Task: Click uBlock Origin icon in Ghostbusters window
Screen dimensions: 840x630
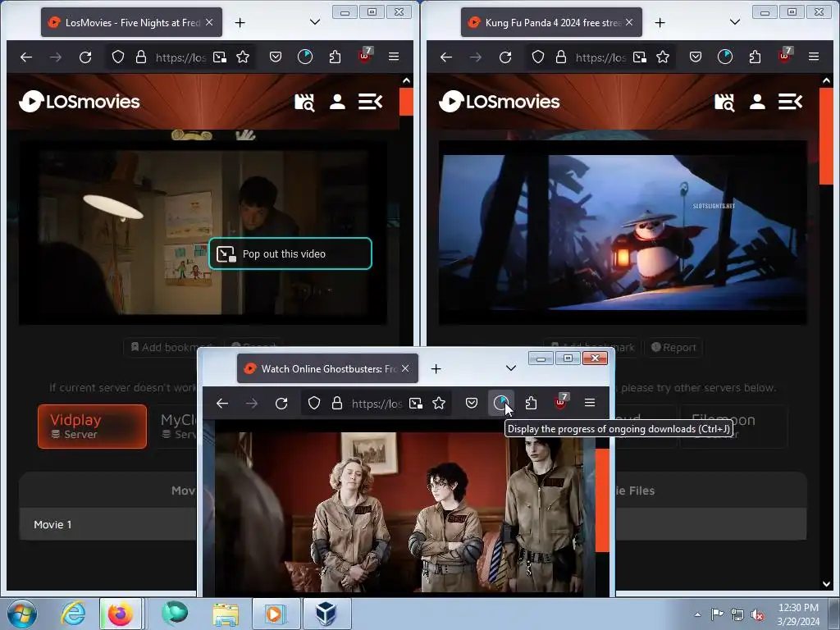Action: (x=561, y=402)
